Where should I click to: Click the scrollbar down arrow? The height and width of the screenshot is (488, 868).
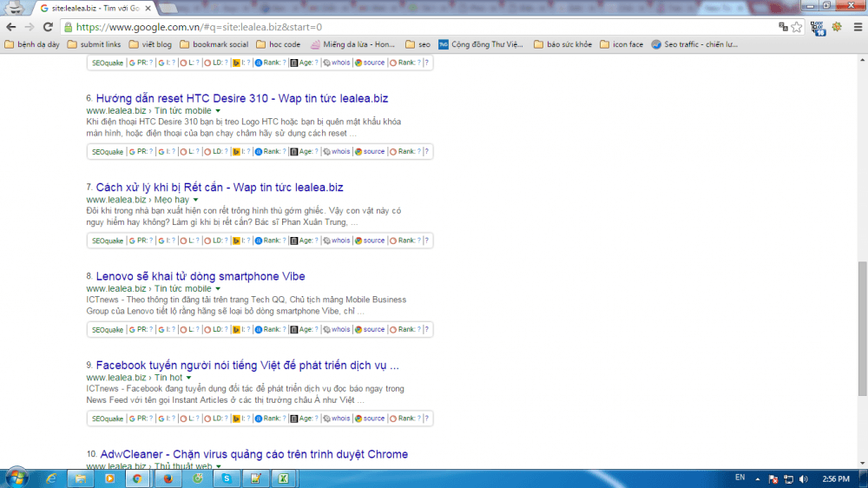(863, 464)
